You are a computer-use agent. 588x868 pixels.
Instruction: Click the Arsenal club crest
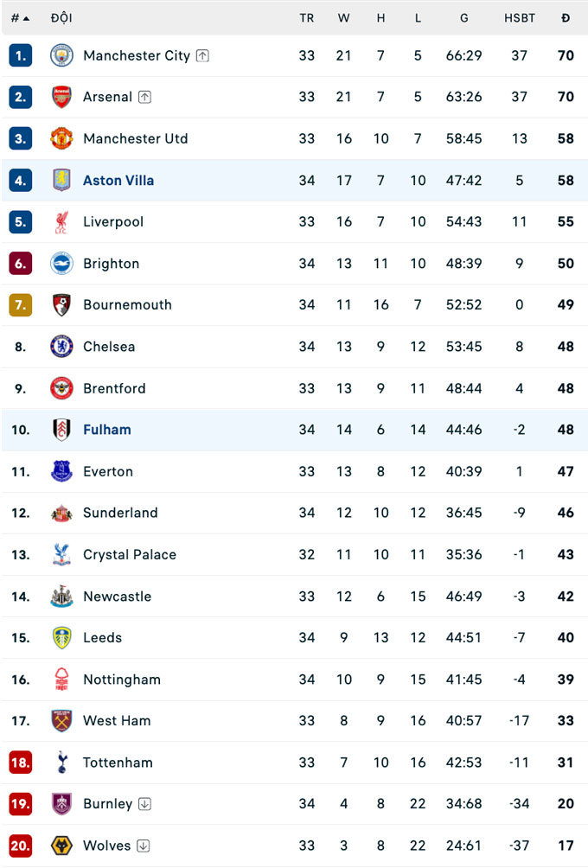point(61,97)
